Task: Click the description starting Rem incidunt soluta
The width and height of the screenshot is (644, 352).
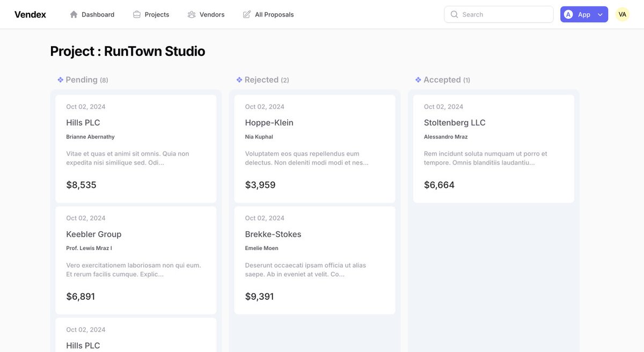Action: point(486,158)
